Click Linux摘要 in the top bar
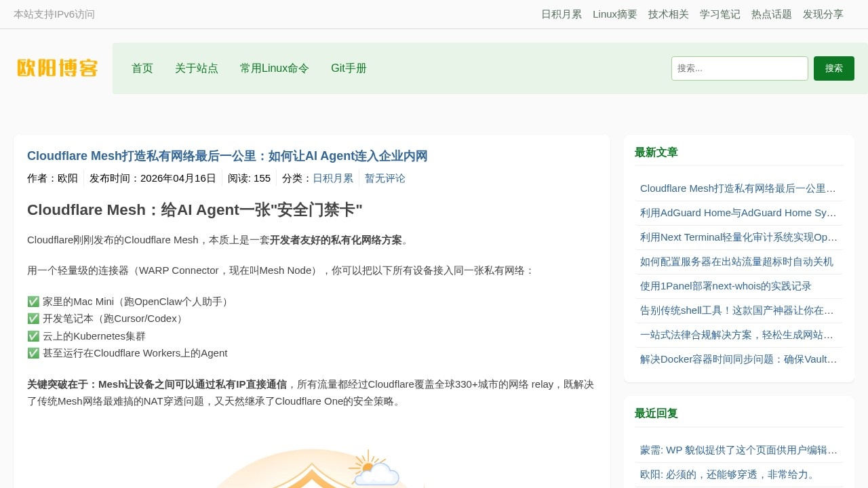 (x=614, y=14)
